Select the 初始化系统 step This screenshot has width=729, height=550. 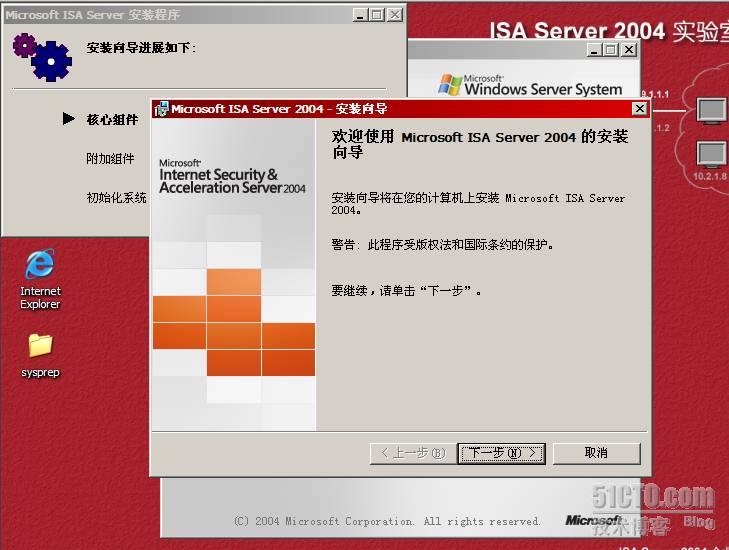(x=116, y=198)
